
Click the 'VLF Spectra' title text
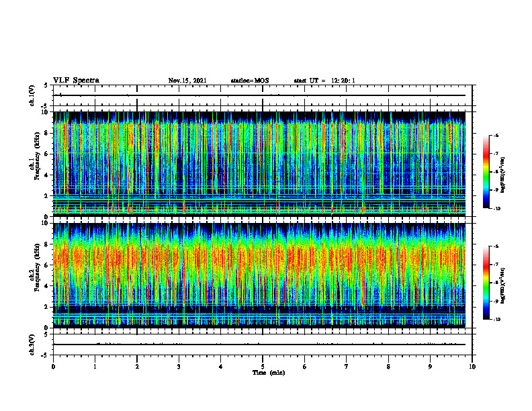[x=77, y=81]
